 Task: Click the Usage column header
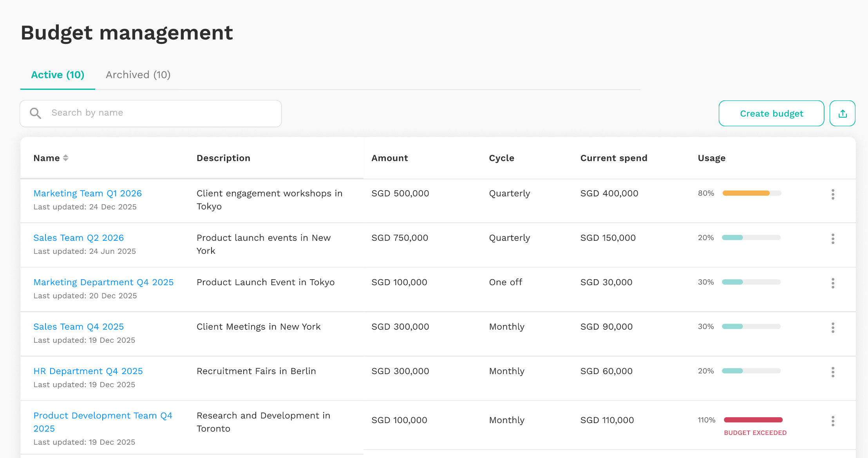[x=712, y=158]
